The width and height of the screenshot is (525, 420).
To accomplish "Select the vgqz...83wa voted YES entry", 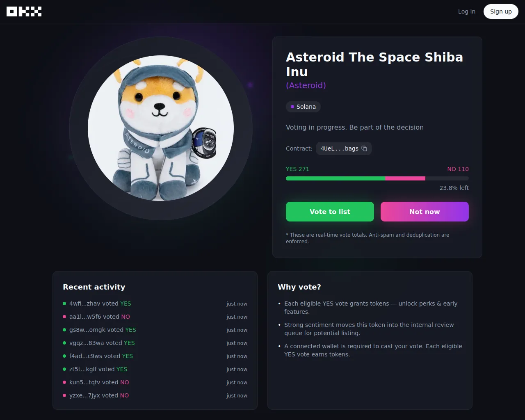I will point(155,343).
